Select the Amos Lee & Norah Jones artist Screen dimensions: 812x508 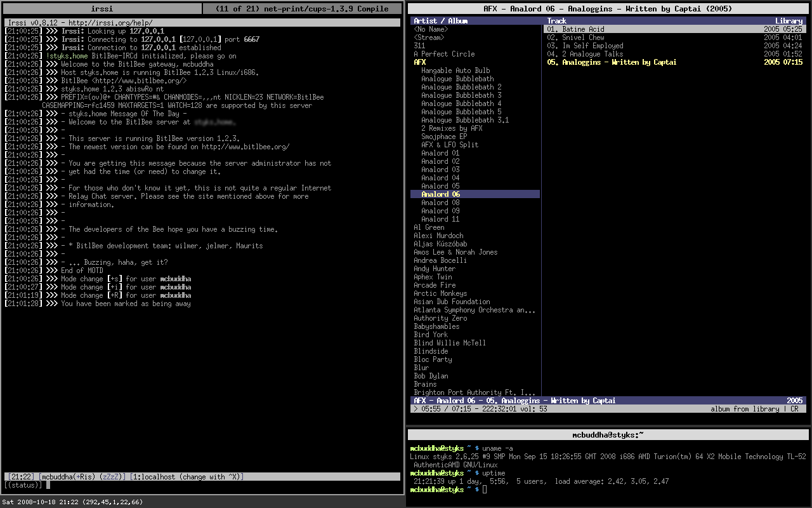455,252
